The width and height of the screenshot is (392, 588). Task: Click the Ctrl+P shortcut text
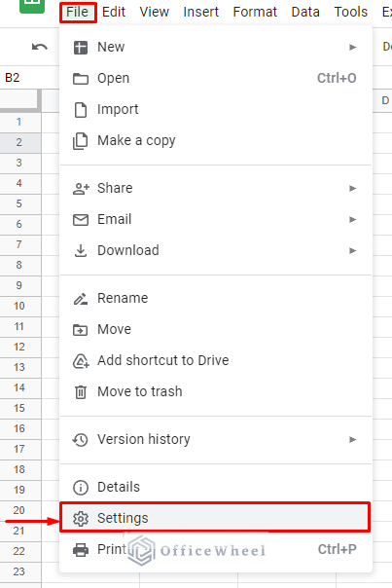click(x=337, y=549)
